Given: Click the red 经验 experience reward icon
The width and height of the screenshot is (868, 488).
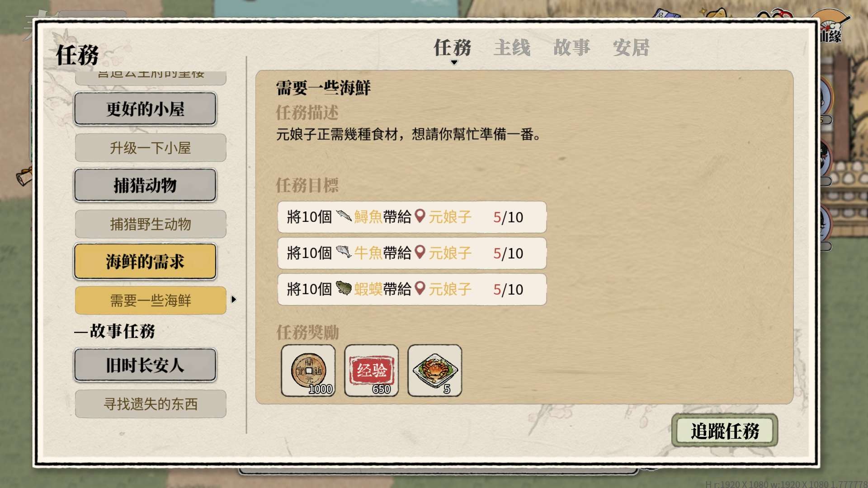Looking at the screenshot, I should coord(371,371).
